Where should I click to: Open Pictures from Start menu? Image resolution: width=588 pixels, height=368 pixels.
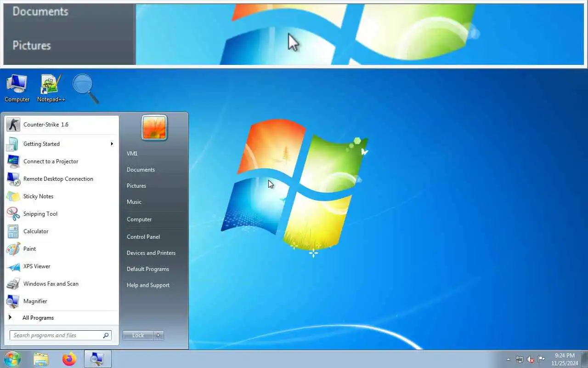tap(136, 186)
